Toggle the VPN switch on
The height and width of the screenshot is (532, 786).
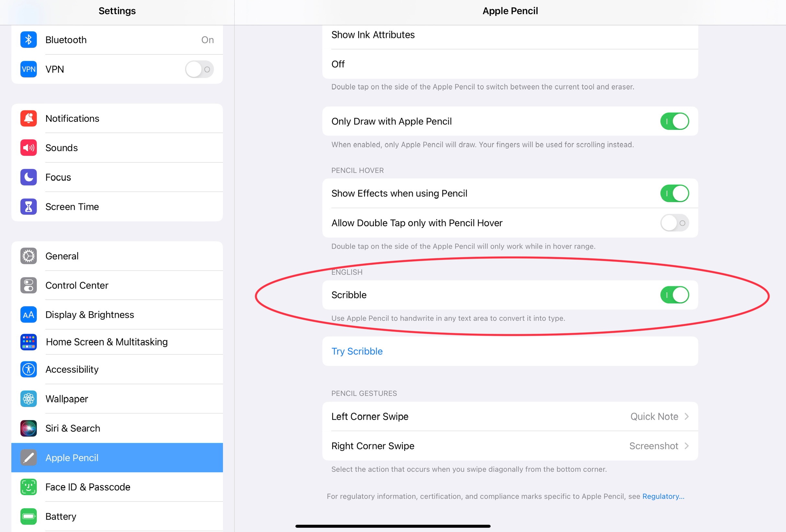pos(199,69)
